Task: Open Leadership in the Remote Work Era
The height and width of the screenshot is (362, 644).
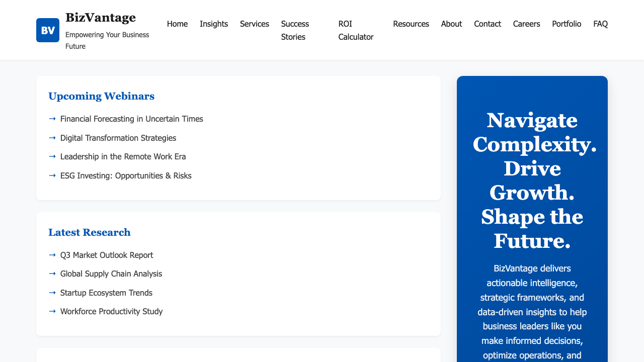Action: point(123,156)
